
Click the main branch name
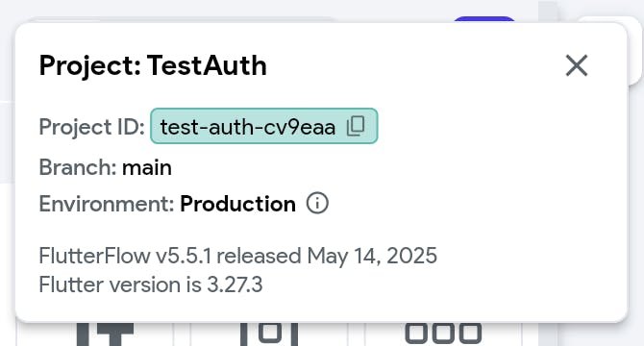(x=147, y=168)
